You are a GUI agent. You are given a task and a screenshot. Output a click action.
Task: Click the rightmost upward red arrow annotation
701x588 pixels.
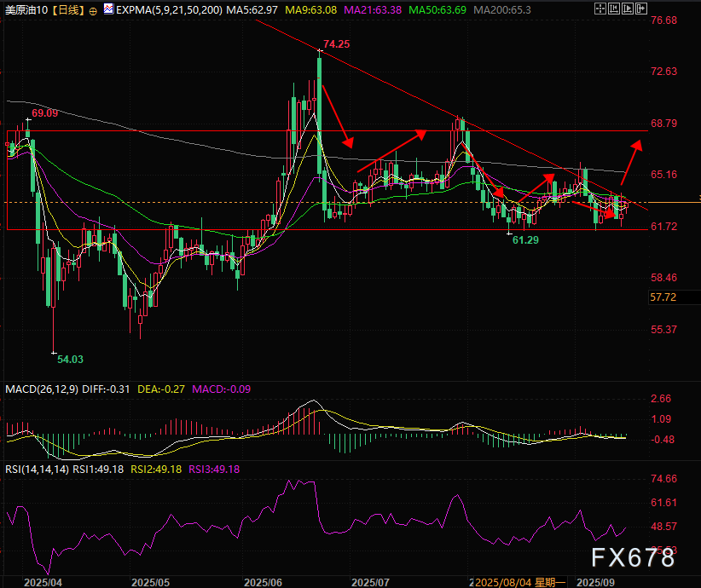point(630,160)
